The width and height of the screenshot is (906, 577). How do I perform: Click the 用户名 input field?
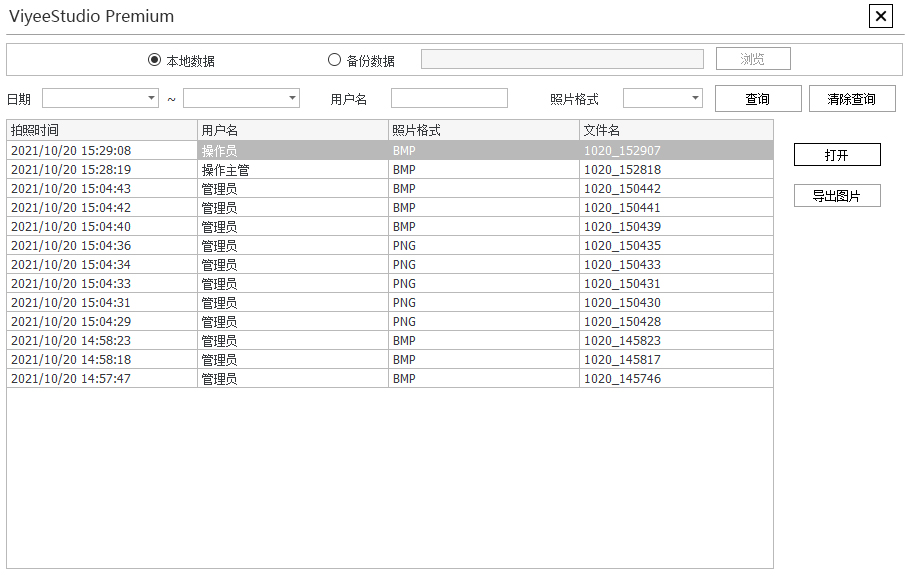[x=449, y=98]
